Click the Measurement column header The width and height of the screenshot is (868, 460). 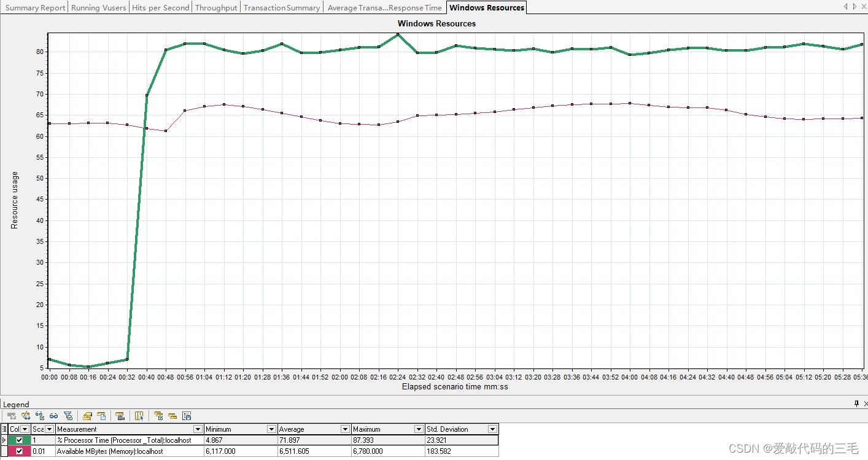pos(130,429)
